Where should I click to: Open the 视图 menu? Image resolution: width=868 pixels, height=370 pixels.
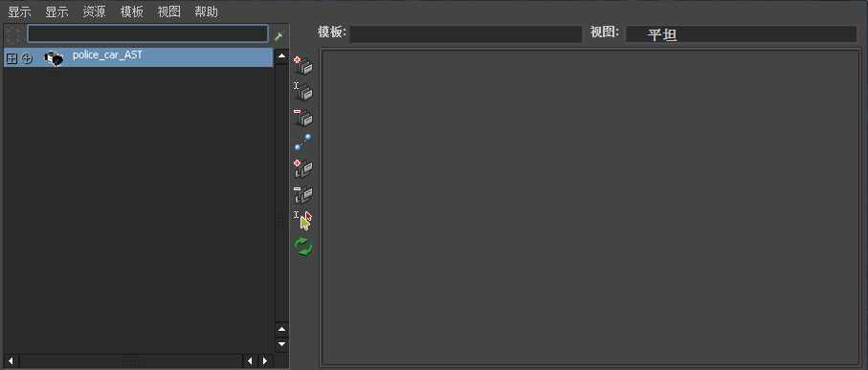click(x=168, y=11)
